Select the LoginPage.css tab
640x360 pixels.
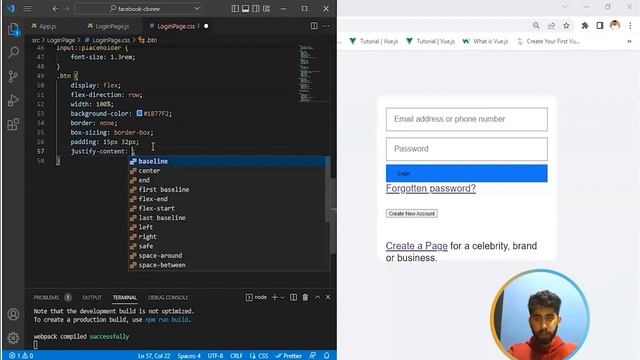click(x=176, y=26)
